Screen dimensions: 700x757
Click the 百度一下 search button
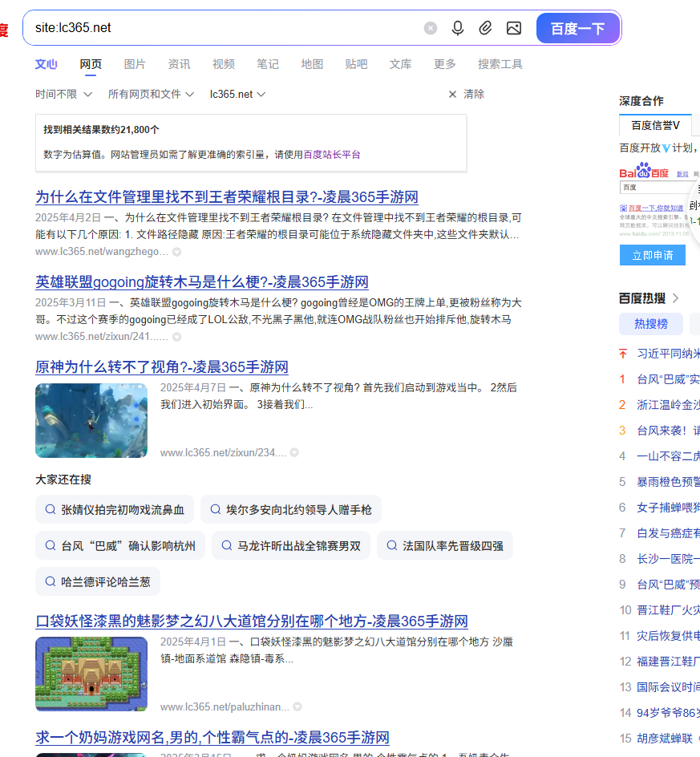578,29
